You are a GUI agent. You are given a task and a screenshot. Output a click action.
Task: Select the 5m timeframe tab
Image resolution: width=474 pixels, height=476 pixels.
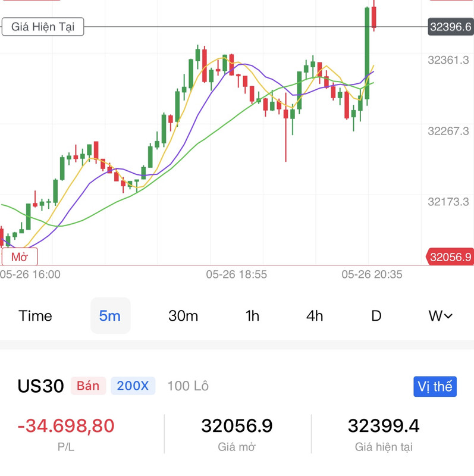pos(111,316)
